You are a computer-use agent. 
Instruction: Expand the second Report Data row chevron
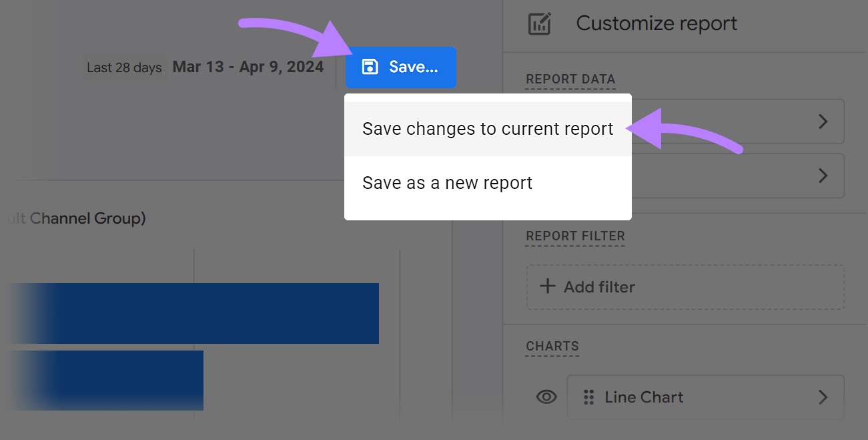coord(824,176)
